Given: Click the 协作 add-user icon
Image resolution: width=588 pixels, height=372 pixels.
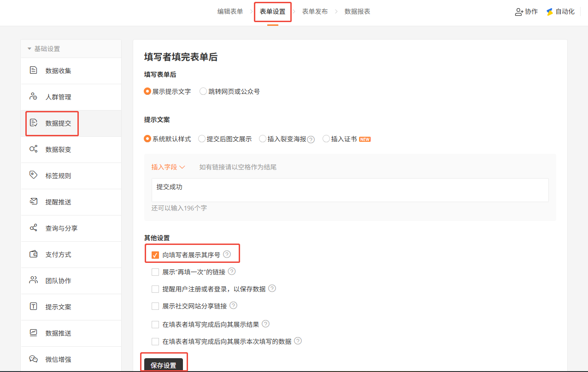Looking at the screenshot, I should click(x=519, y=12).
